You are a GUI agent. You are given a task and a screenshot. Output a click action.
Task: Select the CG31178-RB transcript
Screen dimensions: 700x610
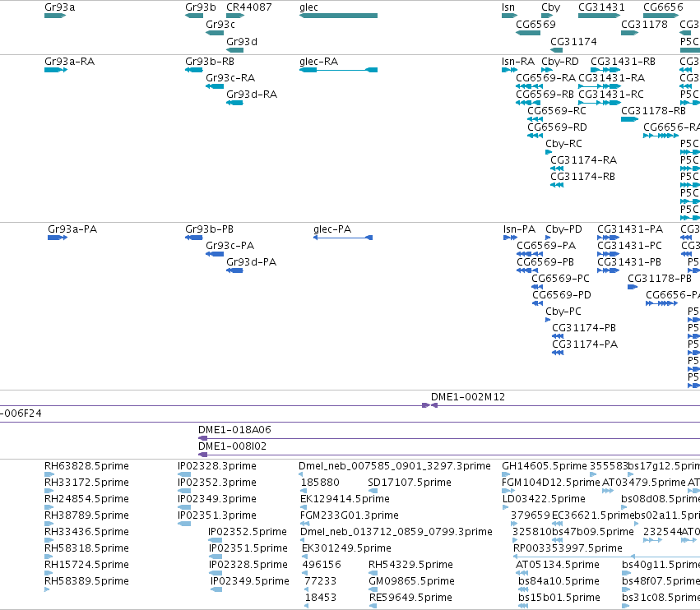coord(629,119)
